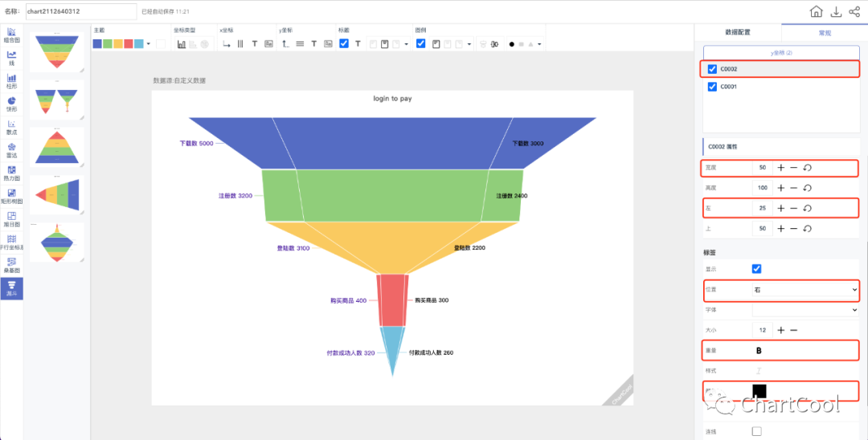Switch to the 常规 tab
This screenshot has height=440, width=868.
click(x=825, y=33)
